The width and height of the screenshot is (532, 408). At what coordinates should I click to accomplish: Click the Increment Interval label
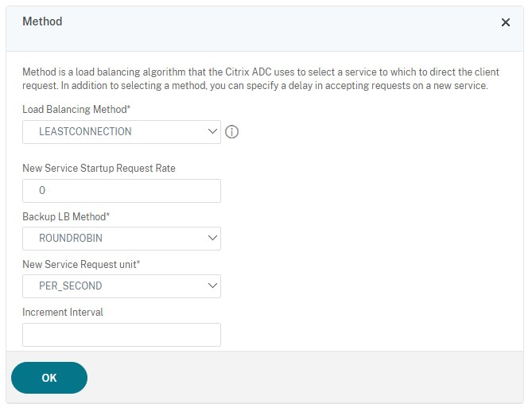63,312
